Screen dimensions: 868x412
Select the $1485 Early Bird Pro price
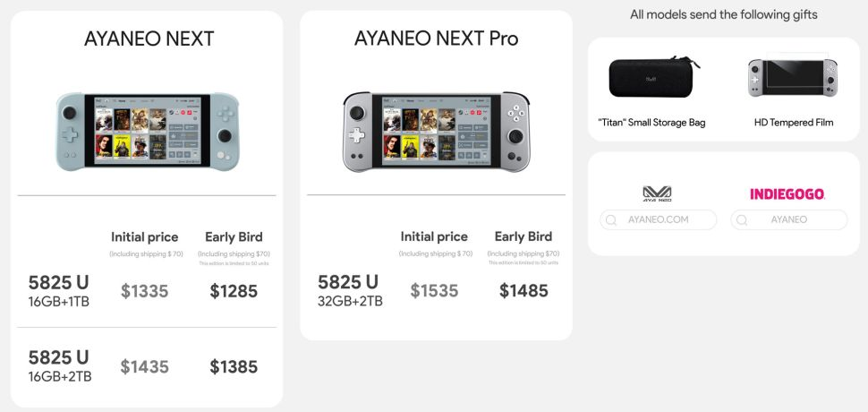click(x=523, y=291)
